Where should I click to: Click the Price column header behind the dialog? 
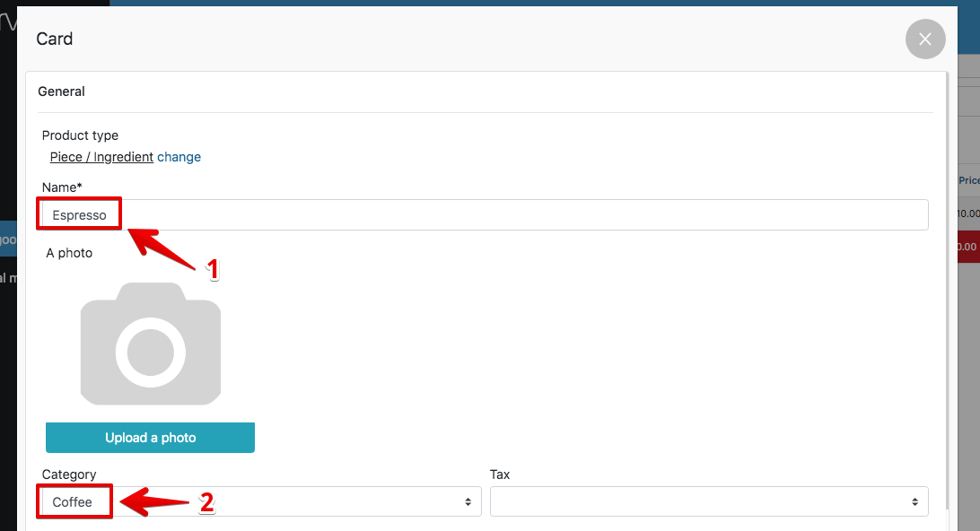tap(968, 180)
